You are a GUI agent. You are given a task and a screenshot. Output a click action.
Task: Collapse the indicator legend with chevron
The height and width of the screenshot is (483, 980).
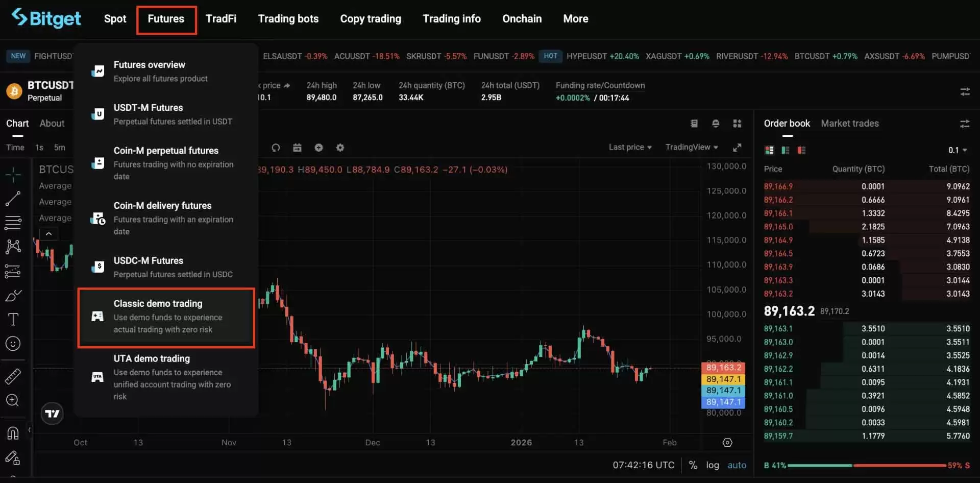[x=48, y=234]
